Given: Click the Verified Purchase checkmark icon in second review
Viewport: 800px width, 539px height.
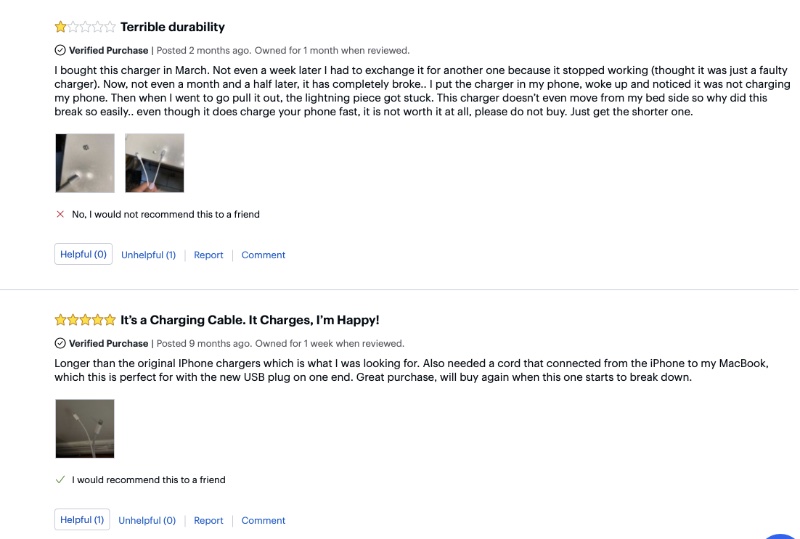Looking at the screenshot, I should (60, 343).
